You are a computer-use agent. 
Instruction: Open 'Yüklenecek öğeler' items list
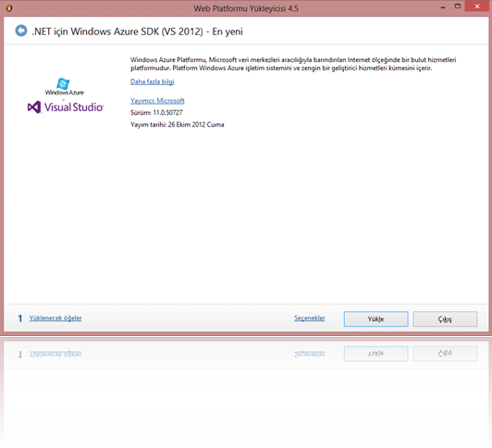coord(55,318)
